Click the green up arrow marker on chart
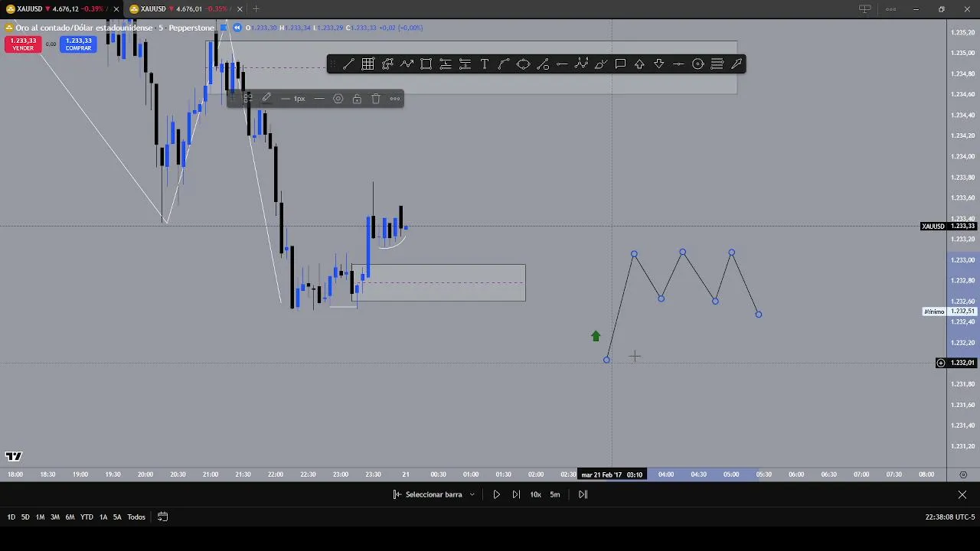Screen dimensions: 980x551 pyautogui.click(x=596, y=336)
